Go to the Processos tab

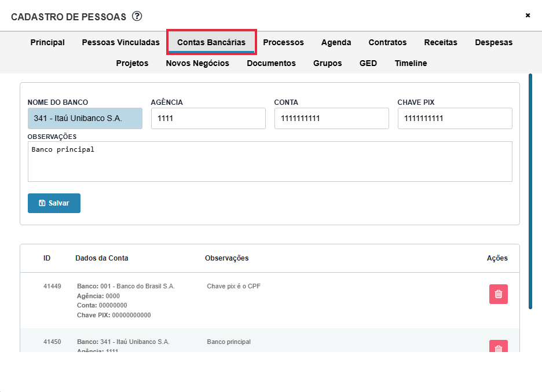283,42
